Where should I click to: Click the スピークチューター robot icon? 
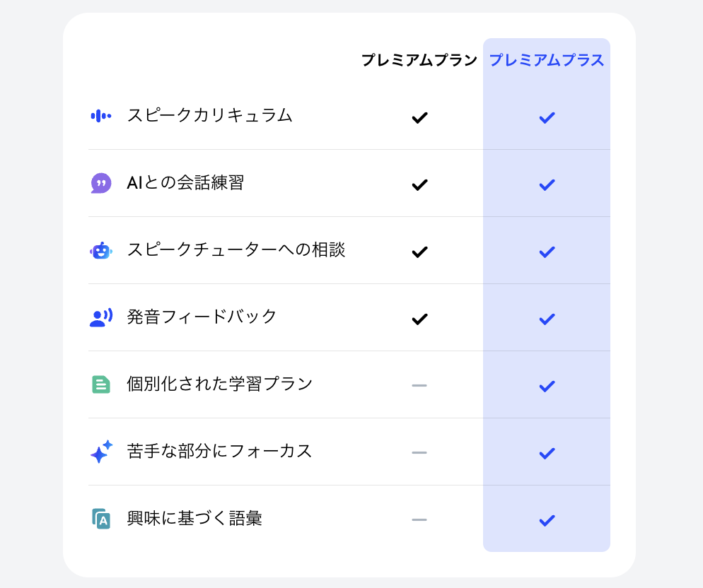tap(101, 251)
